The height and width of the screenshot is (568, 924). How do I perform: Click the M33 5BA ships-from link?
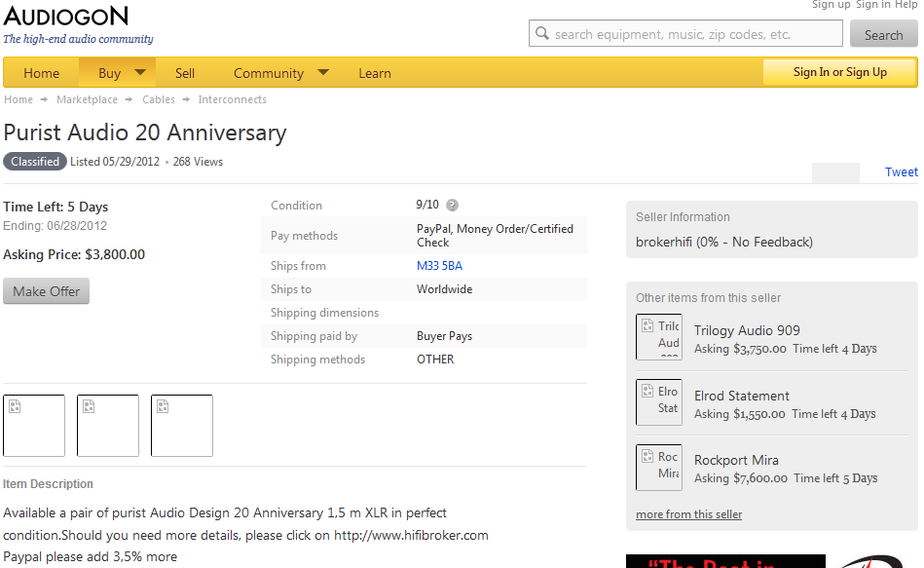click(x=440, y=266)
